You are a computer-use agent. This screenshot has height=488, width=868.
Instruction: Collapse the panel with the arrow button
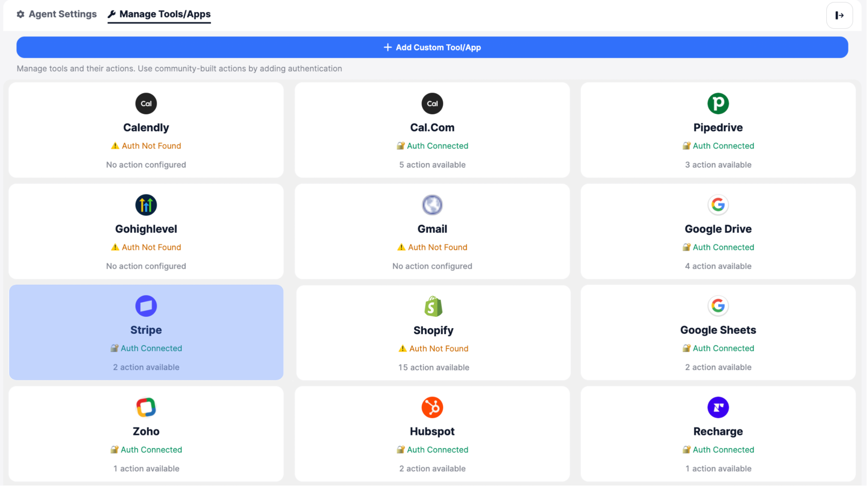click(839, 16)
